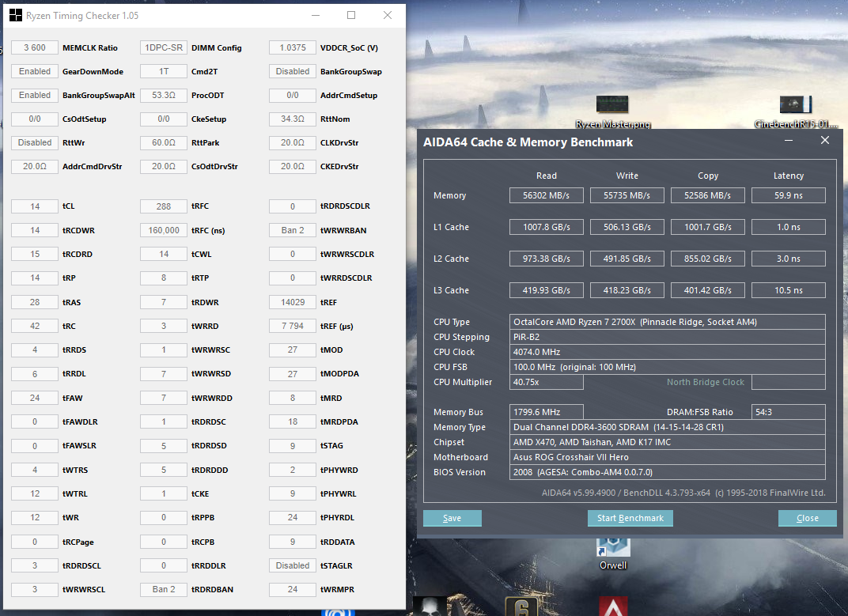Click the tRCDRD value 15
Image resolution: width=848 pixels, height=616 pixels.
(35, 254)
